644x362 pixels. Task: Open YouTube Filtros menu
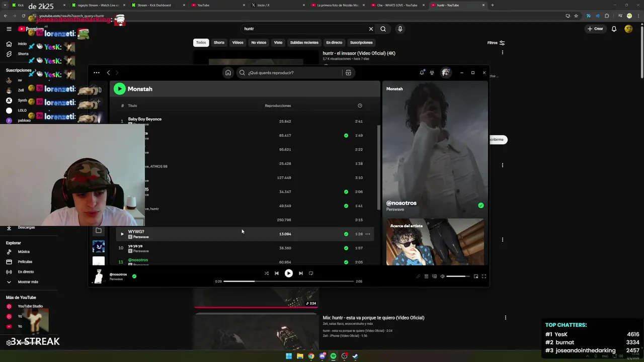point(496,43)
